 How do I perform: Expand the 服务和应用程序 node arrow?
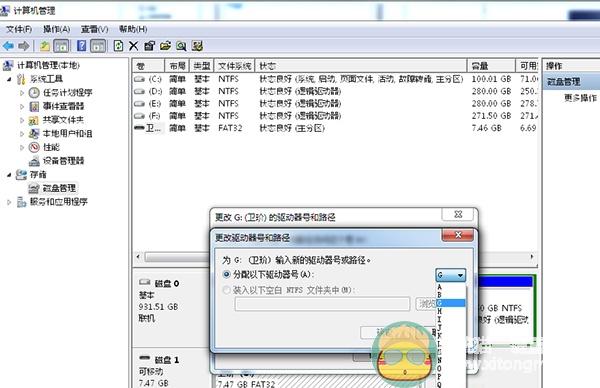9,202
